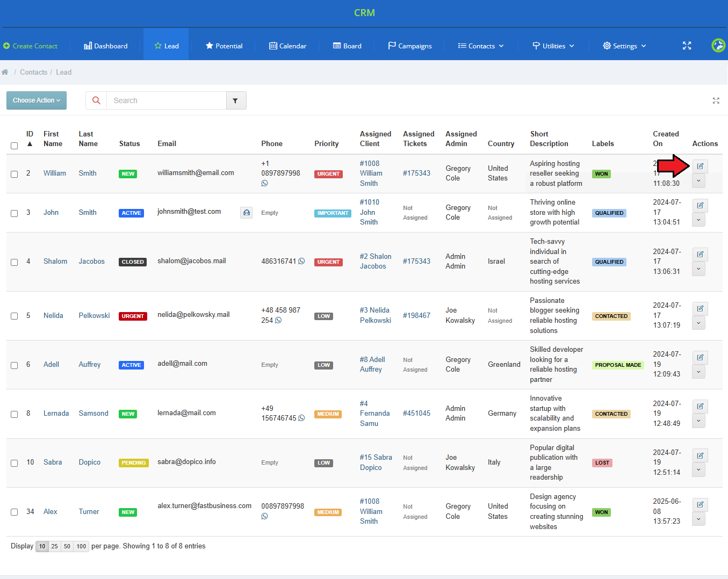Expand the Contacts menu dropdown
This screenshot has height=579, width=728.
click(481, 46)
